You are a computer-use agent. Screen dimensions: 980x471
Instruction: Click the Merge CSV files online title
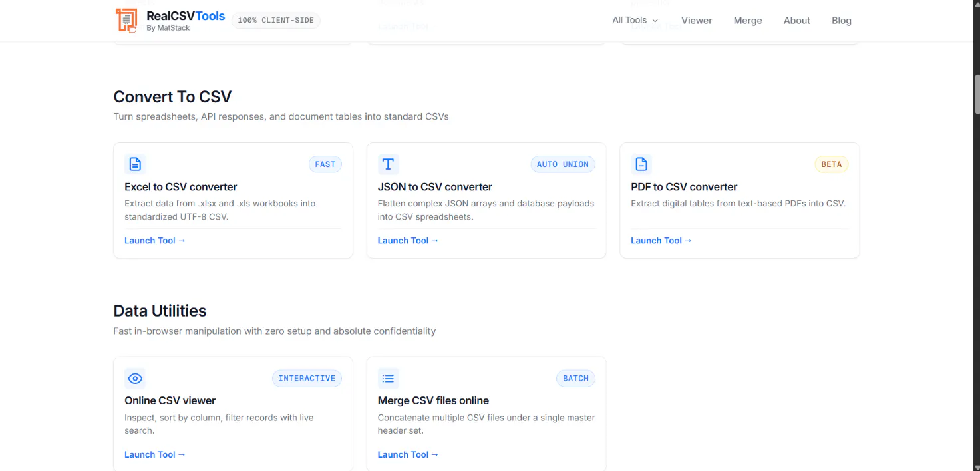coord(433,401)
